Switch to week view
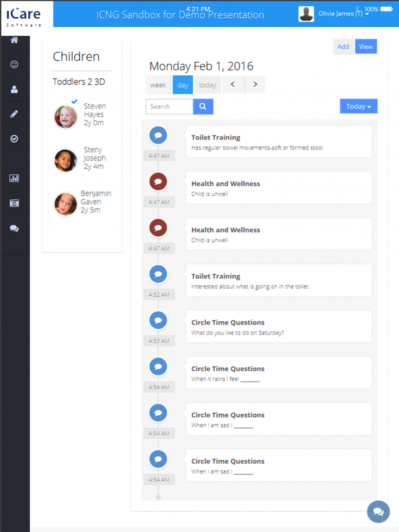Screen dimensions: 399x532 pos(158,85)
